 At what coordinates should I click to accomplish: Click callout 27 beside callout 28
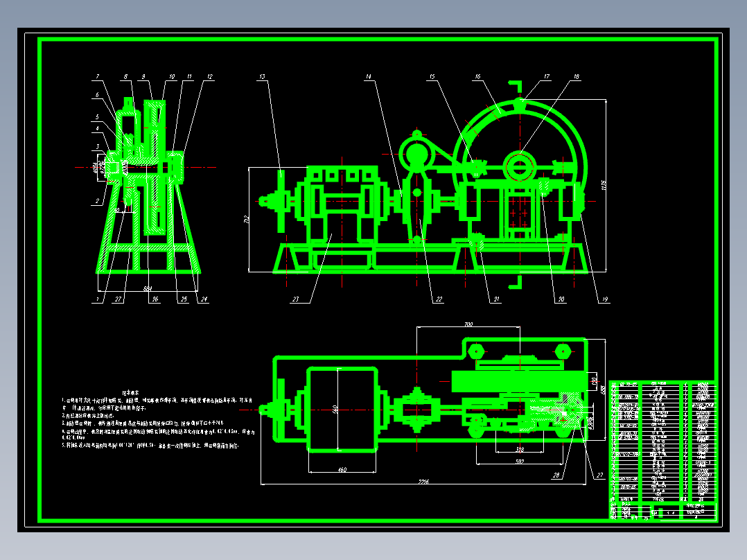tap(599, 475)
